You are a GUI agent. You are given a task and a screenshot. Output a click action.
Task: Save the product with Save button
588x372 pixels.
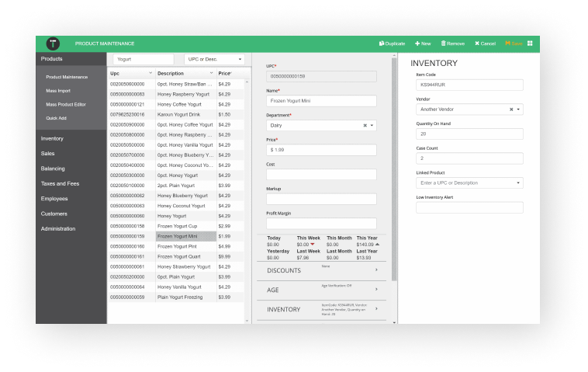[x=514, y=43]
